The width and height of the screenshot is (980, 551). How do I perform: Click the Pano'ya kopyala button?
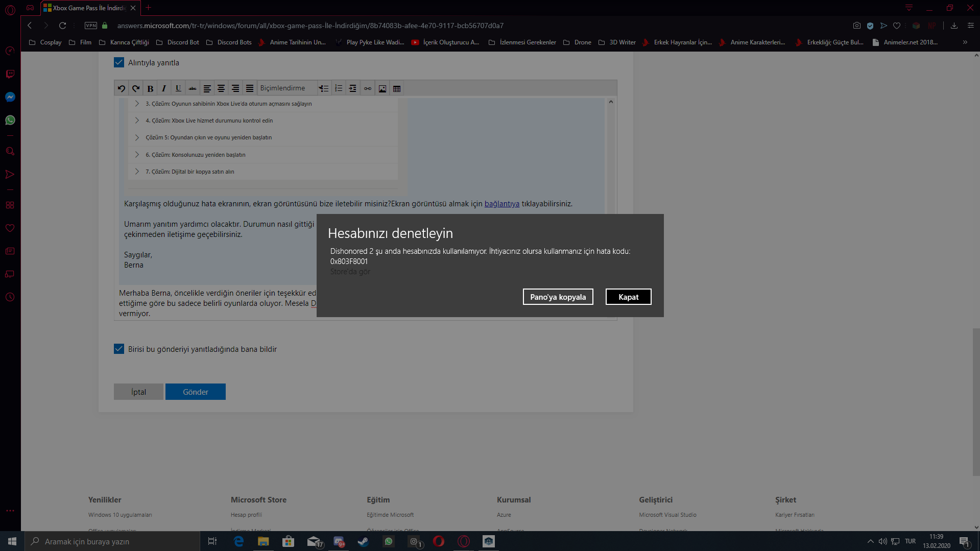pos(558,297)
